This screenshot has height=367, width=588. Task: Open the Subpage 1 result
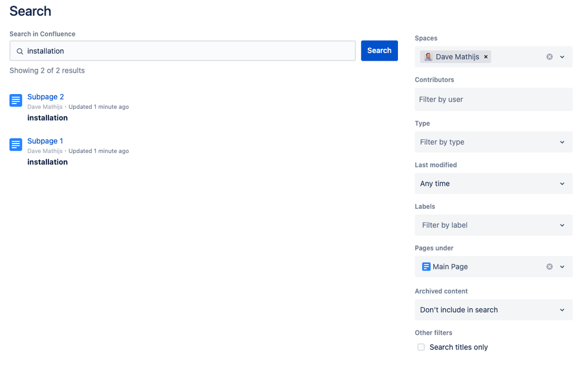pyautogui.click(x=45, y=141)
